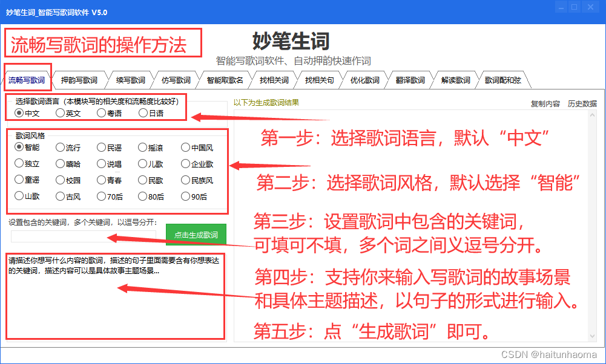
Task: Click the green 点击生成歌词 button
Action: click(196, 235)
